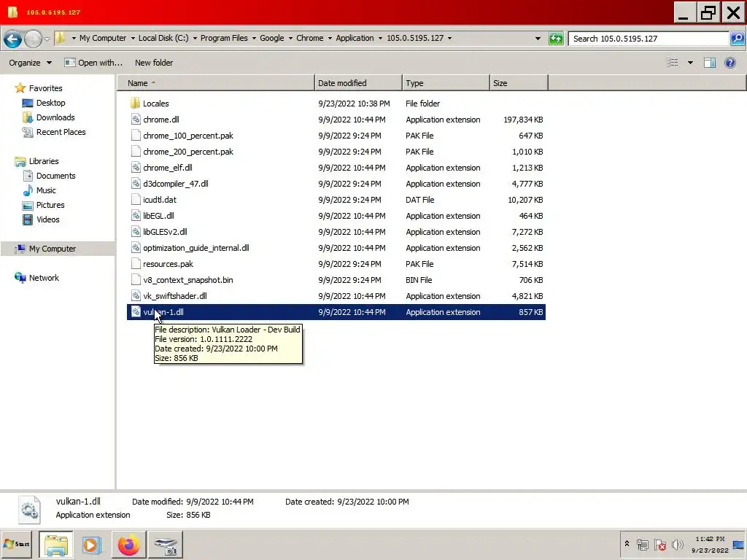Select libGLESv2.dll file icon

point(136,232)
